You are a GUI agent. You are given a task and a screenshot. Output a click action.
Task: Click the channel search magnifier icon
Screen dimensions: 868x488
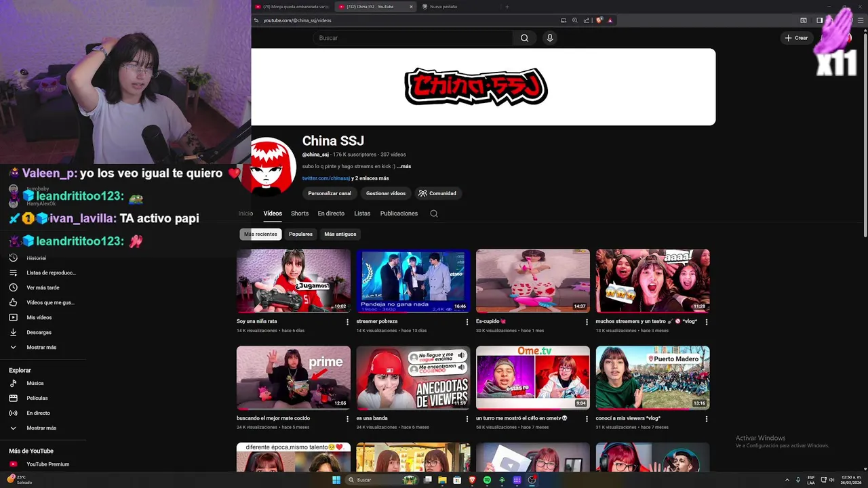click(x=434, y=213)
